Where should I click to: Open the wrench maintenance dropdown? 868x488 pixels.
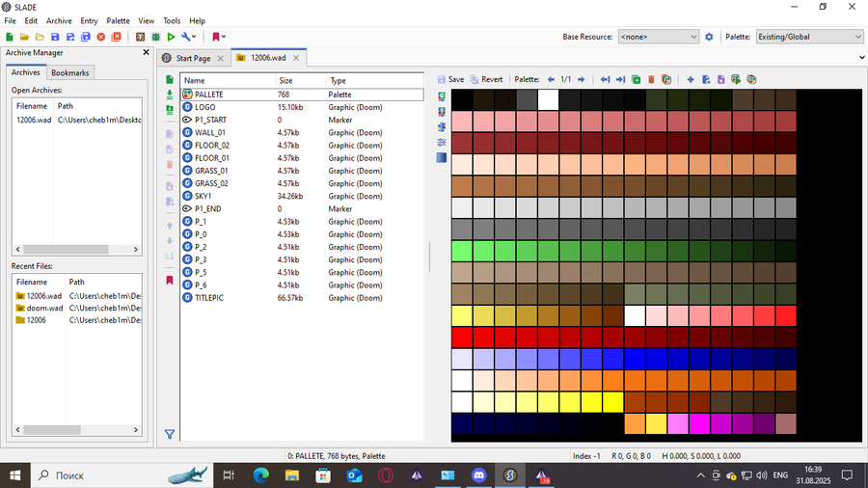(x=188, y=37)
